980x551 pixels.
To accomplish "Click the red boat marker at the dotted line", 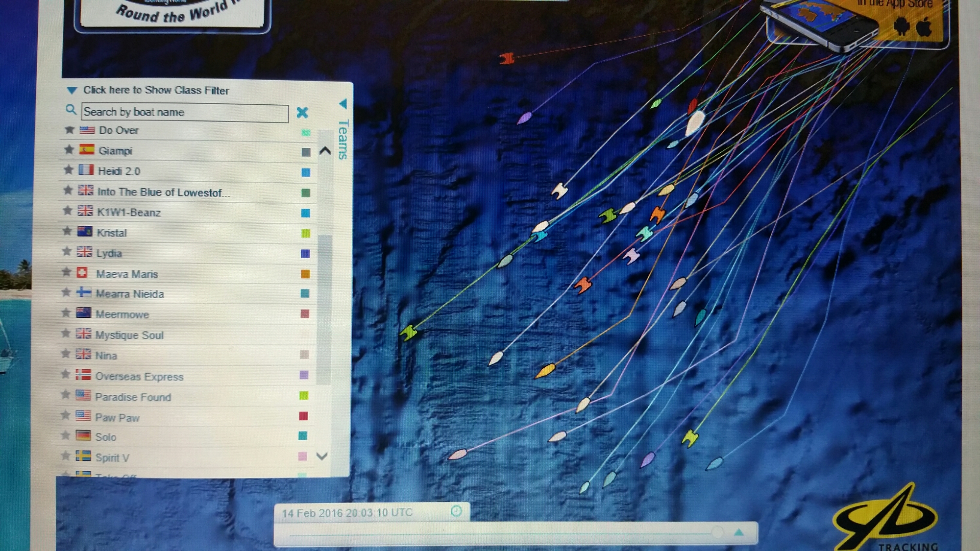I will [x=507, y=58].
